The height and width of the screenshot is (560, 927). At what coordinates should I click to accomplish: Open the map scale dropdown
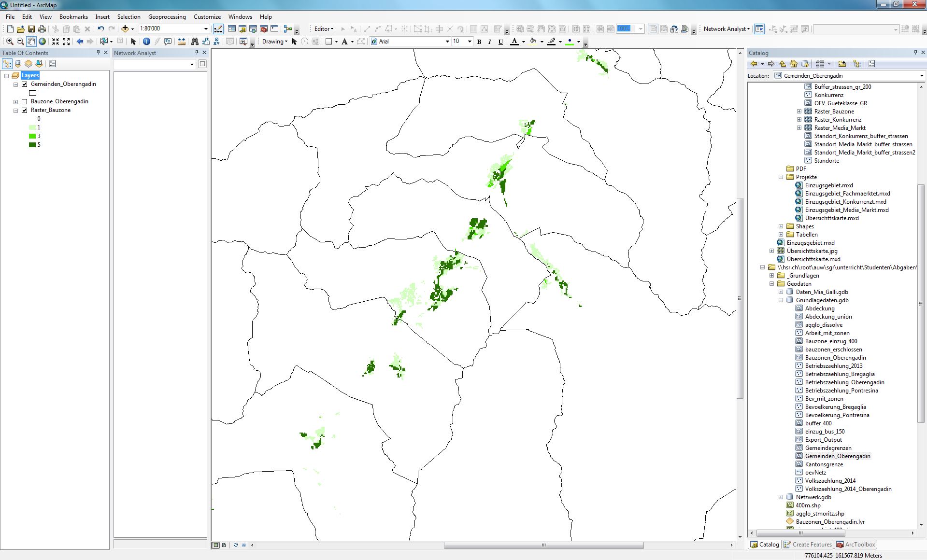coord(206,29)
